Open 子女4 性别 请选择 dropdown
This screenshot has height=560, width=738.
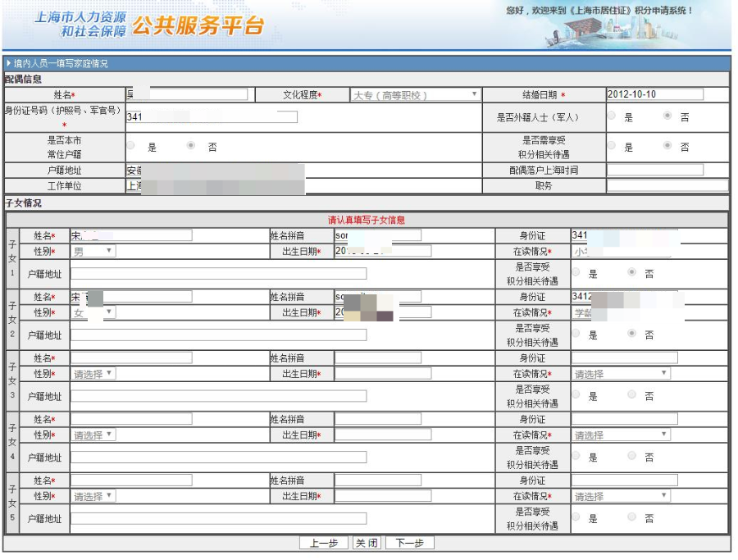(93, 435)
